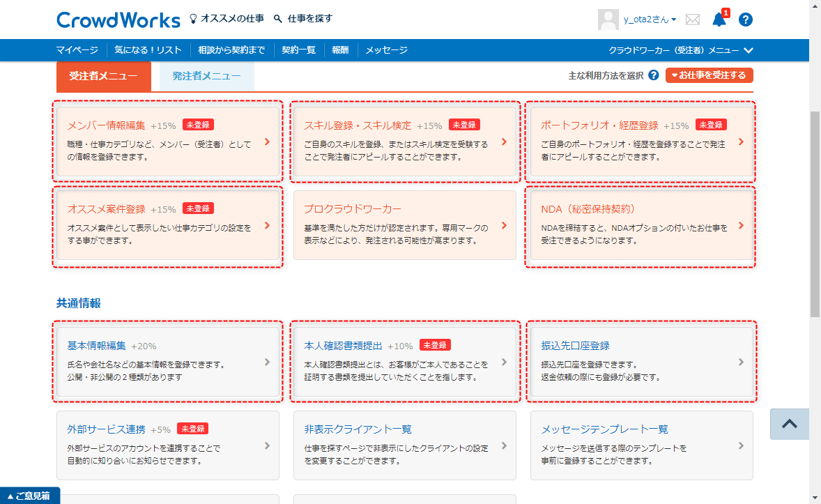
Task: Open the ご意見箱 feedback panel
Action: click(29, 496)
